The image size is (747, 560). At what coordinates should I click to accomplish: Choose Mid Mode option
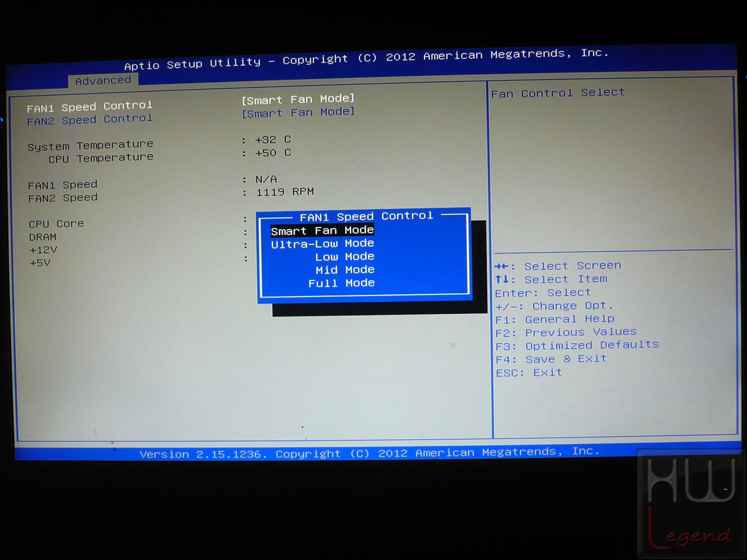click(x=345, y=270)
